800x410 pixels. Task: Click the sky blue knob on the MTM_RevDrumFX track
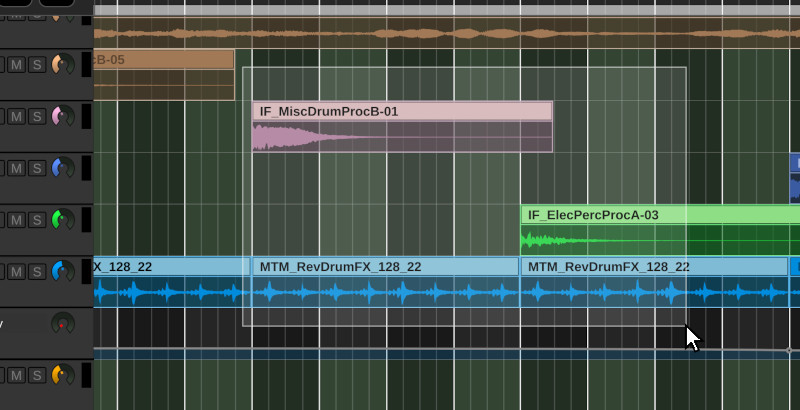(x=63, y=271)
